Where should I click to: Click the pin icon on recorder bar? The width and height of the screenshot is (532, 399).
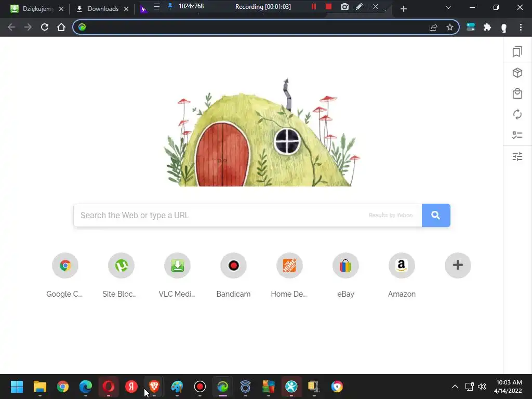pyautogui.click(x=170, y=6)
